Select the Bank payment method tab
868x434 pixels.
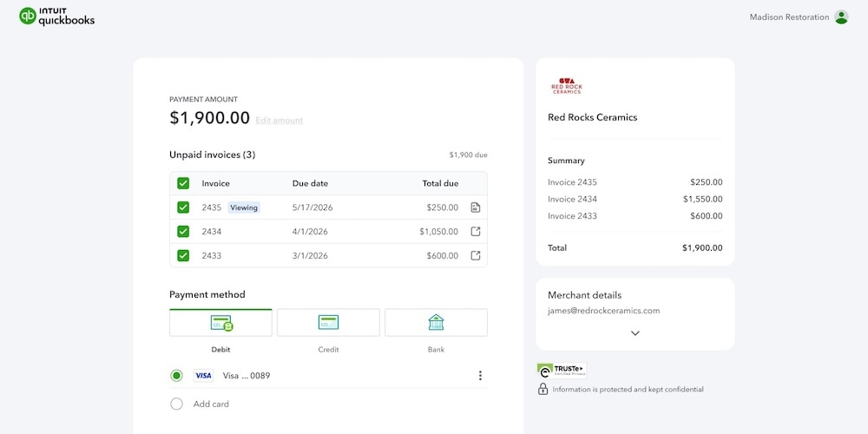437,323
